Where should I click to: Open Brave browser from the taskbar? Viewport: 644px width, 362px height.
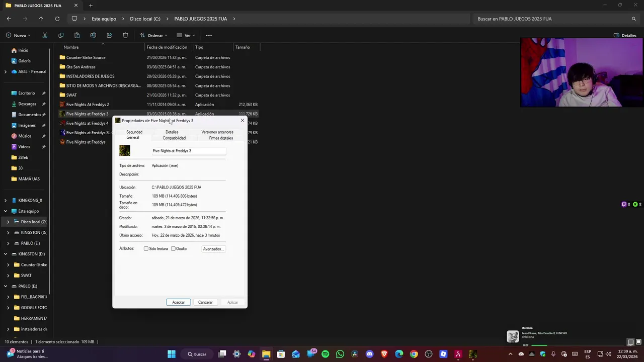pos(384,354)
